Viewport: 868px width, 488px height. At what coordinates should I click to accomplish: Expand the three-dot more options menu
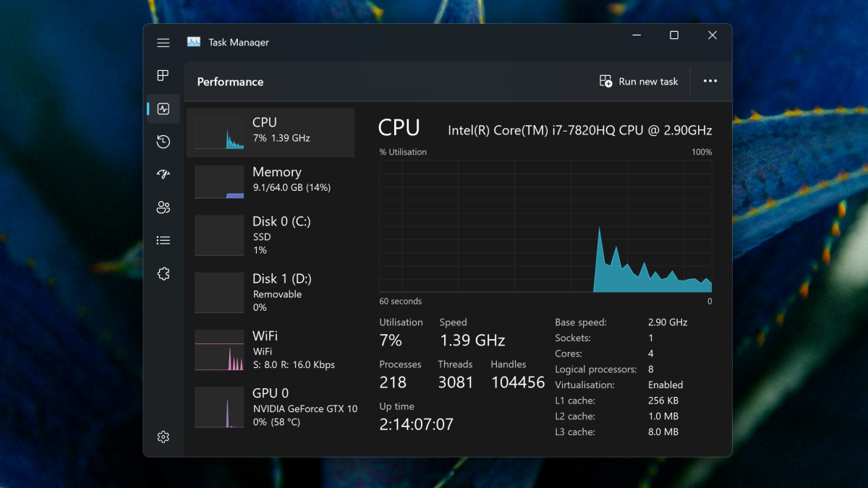click(x=710, y=81)
